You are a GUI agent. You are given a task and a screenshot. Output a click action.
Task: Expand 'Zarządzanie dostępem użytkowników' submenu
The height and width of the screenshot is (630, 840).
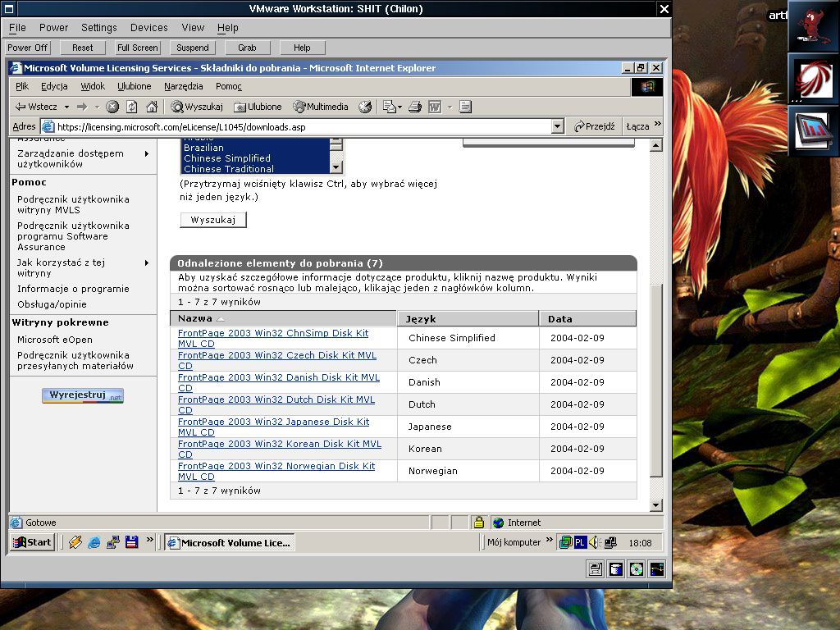148,153
